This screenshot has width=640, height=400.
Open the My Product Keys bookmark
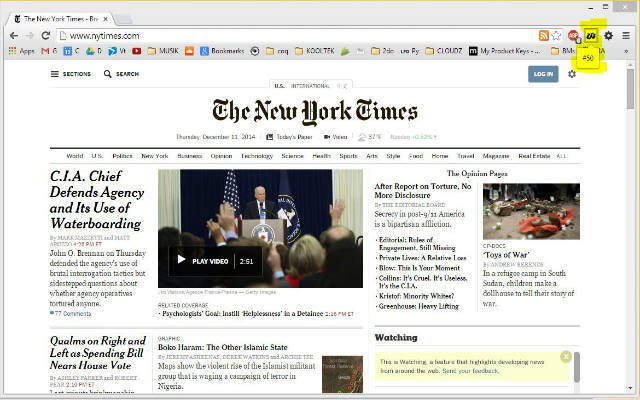point(504,51)
